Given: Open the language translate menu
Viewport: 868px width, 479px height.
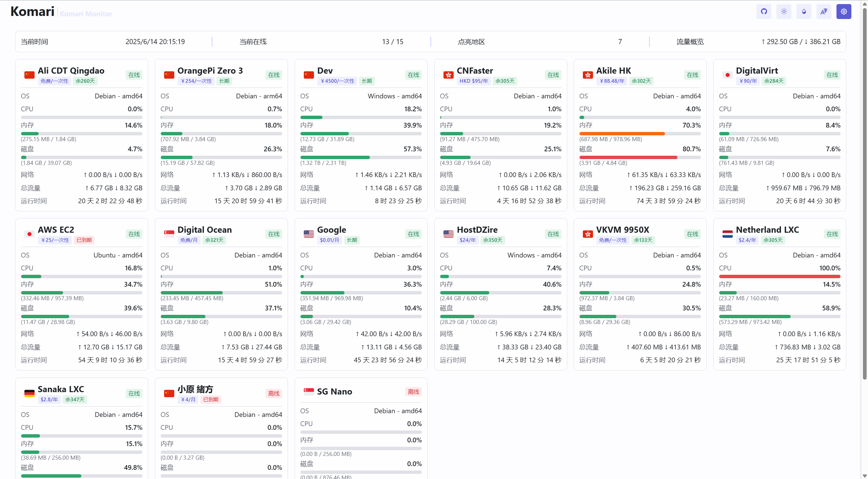Looking at the screenshot, I should pos(824,12).
